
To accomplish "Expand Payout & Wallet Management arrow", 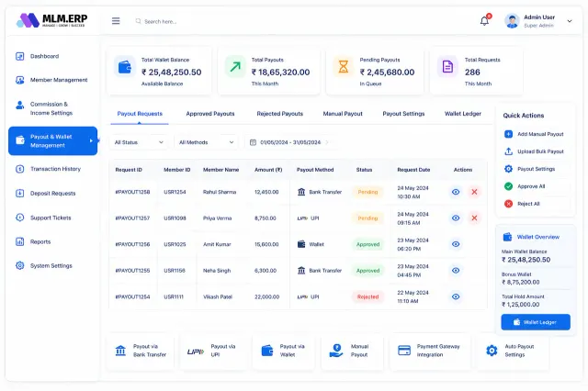I will [91, 140].
